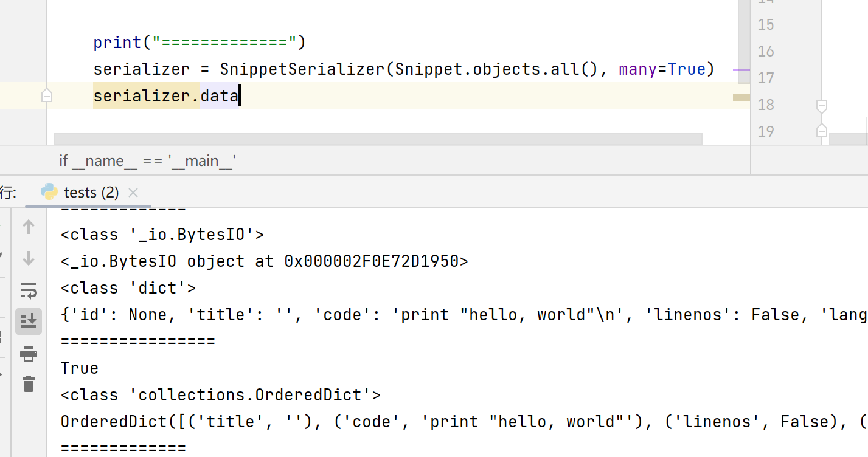Click line number 17 in right gutter
The height and width of the screenshot is (457, 868).
[x=766, y=78]
